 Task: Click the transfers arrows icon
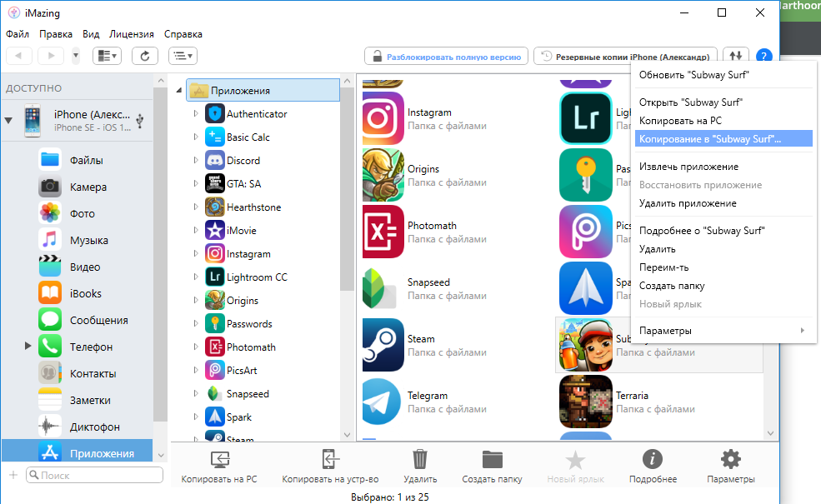(736, 56)
